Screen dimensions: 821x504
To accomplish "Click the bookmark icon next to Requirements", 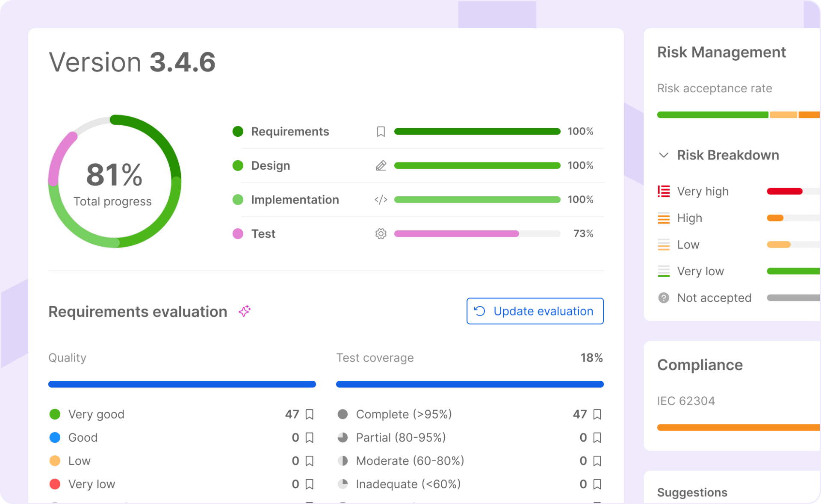I will tap(381, 132).
